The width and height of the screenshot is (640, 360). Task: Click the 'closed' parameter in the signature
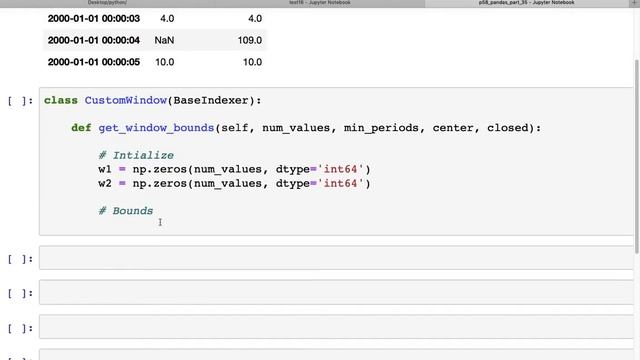(507, 128)
